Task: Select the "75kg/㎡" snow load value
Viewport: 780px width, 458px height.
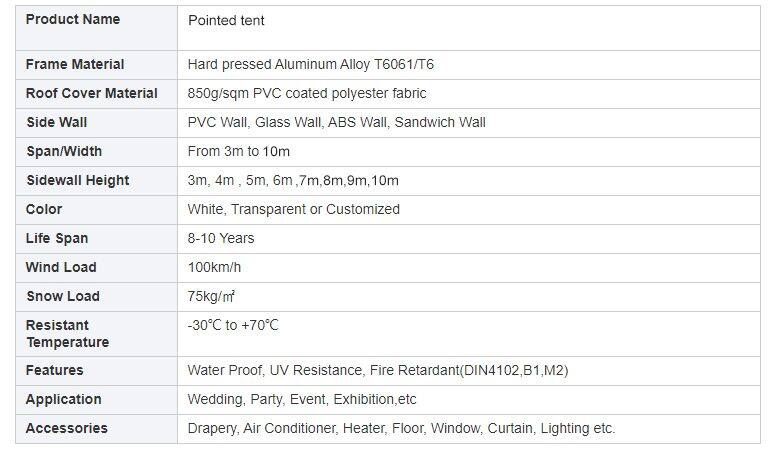Action: 211,296
